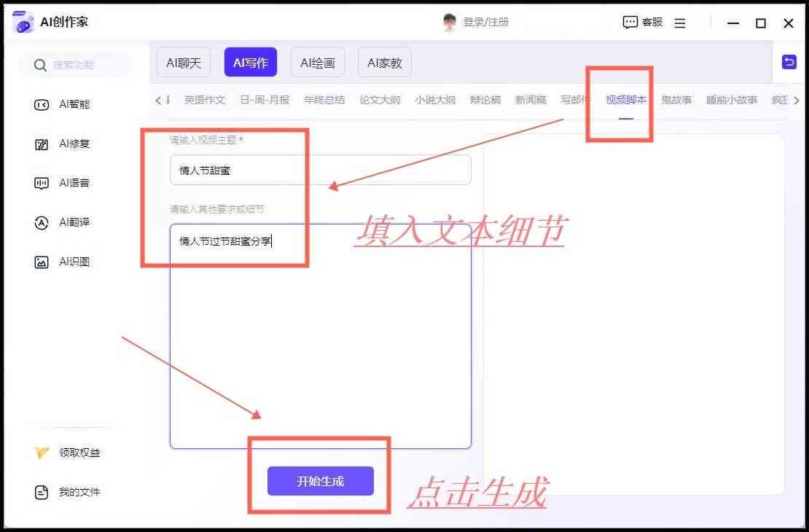Choose the 日-周-月报 template
This screenshot has width=809, height=532.
(265, 100)
